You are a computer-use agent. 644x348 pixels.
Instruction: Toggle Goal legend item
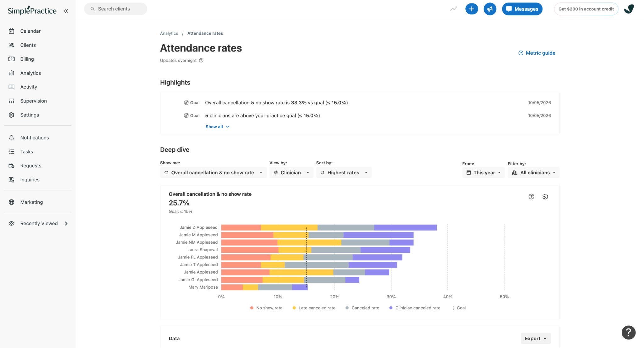tap(459, 308)
